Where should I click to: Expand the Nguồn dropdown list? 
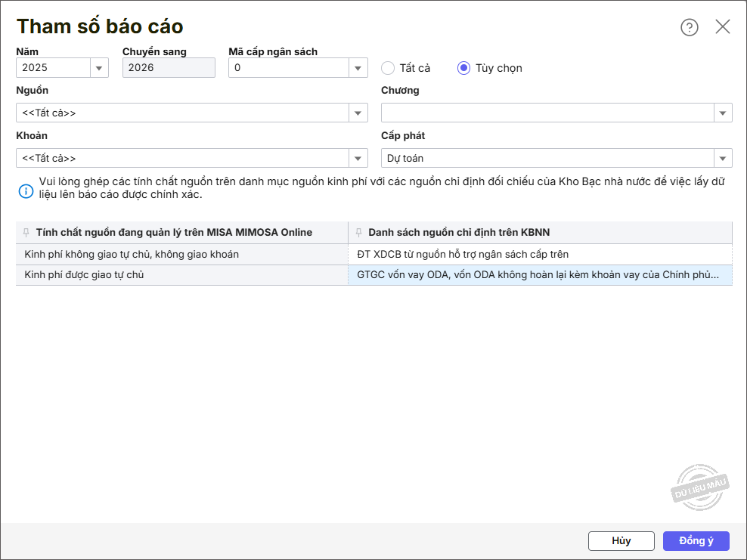pyautogui.click(x=358, y=113)
